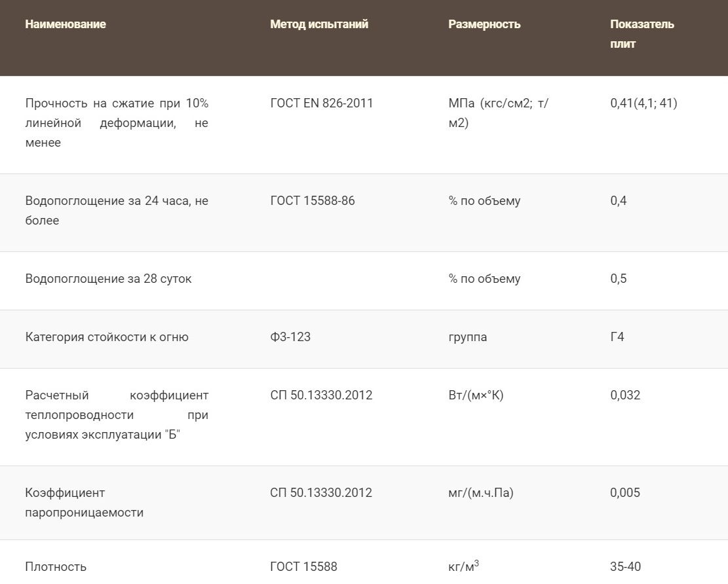Click the "Вт/(м×°К)" unit cell

point(476,395)
